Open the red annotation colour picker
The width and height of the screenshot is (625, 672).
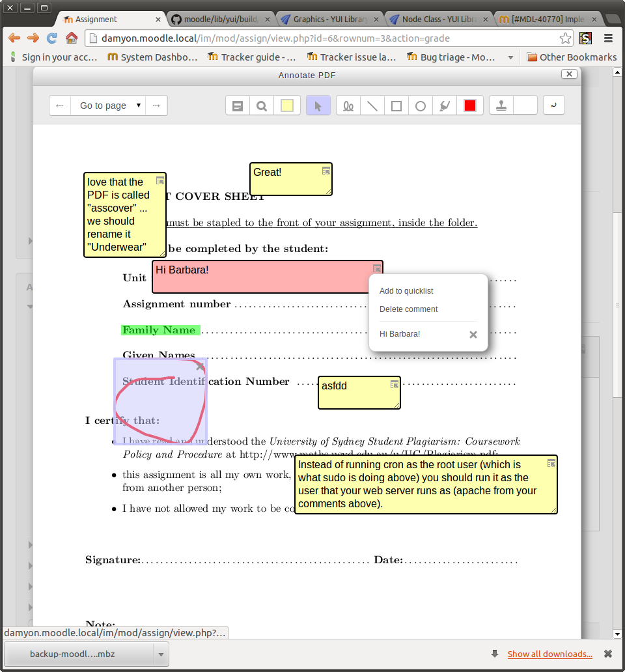[470, 106]
